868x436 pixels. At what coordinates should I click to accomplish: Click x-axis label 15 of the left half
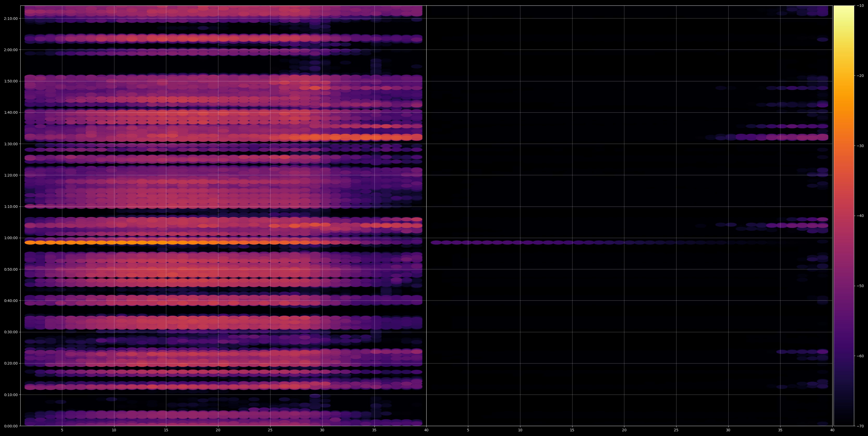(x=166, y=430)
